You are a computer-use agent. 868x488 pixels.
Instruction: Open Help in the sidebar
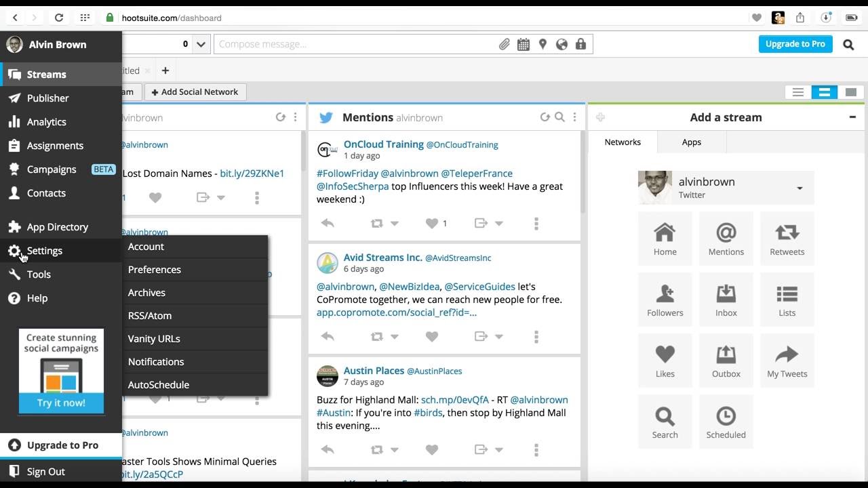coord(61,298)
